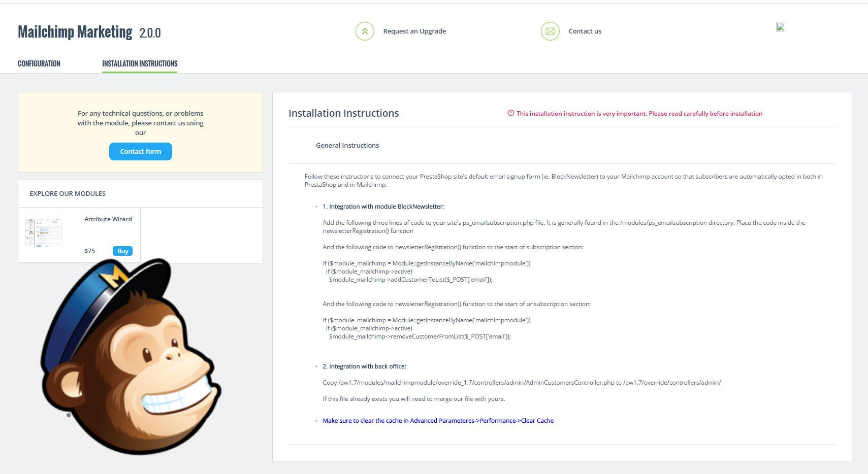Click the 'Add the following three lines' paragraph
The image size is (868, 474).
coord(564,227)
